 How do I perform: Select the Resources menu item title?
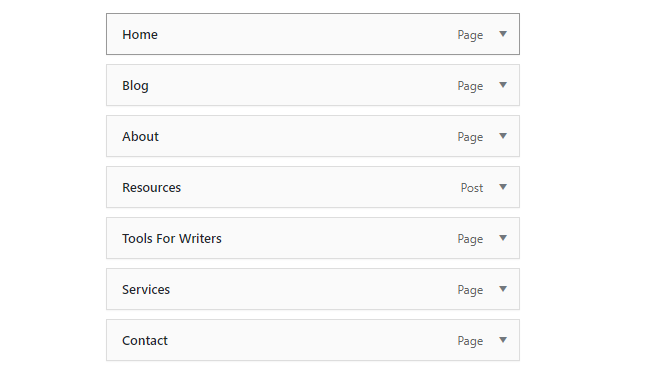point(151,187)
